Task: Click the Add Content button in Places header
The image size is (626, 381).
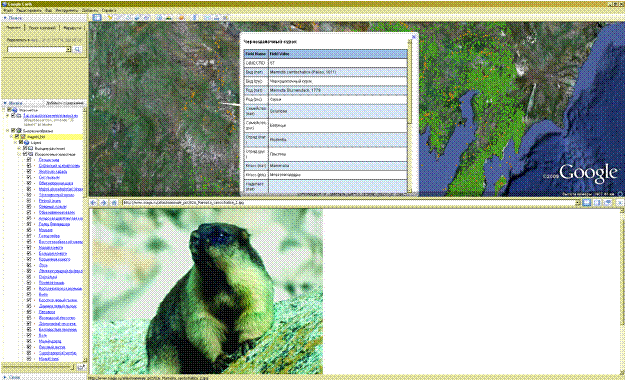Action: point(65,103)
